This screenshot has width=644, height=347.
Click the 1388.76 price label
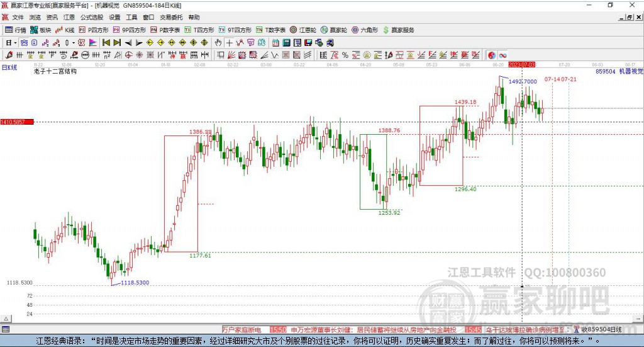pyautogui.click(x=389, y=130)
